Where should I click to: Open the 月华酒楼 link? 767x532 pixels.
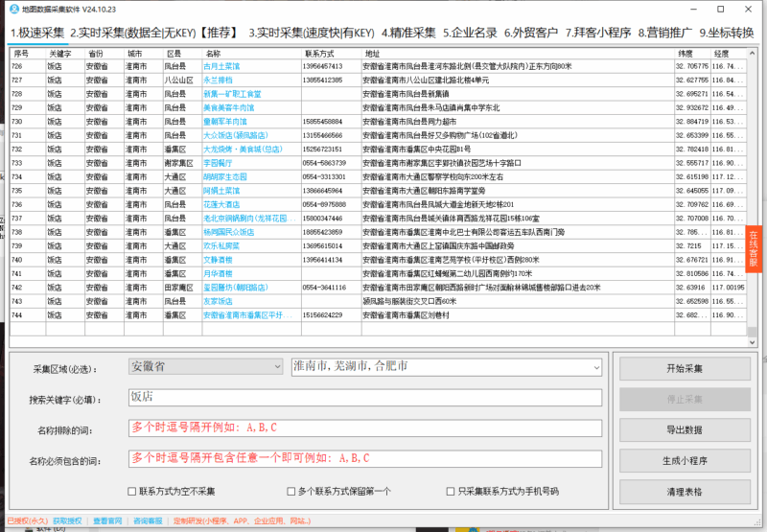coord(219,274)
